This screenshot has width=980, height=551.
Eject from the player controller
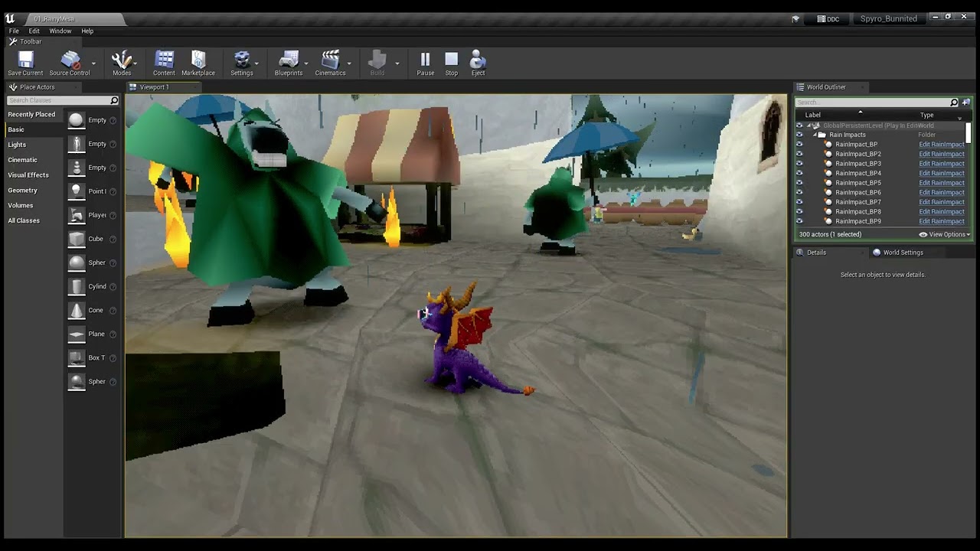click(x=478, y=63)
